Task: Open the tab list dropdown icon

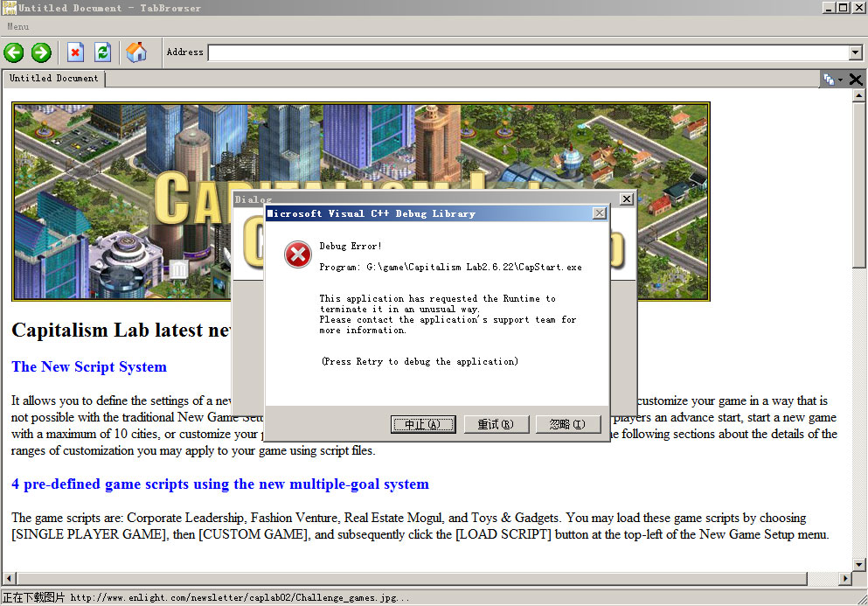Action: (832, 80)
